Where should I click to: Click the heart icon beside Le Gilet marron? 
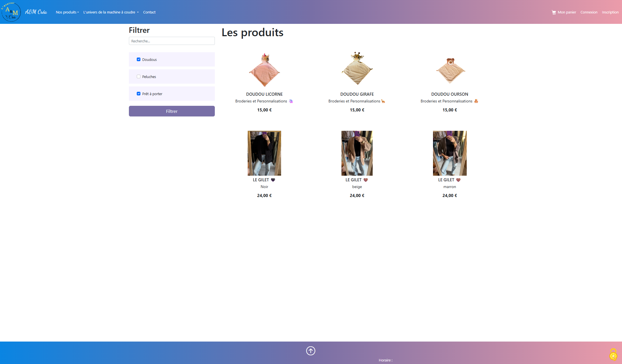[x=458, y=180]
